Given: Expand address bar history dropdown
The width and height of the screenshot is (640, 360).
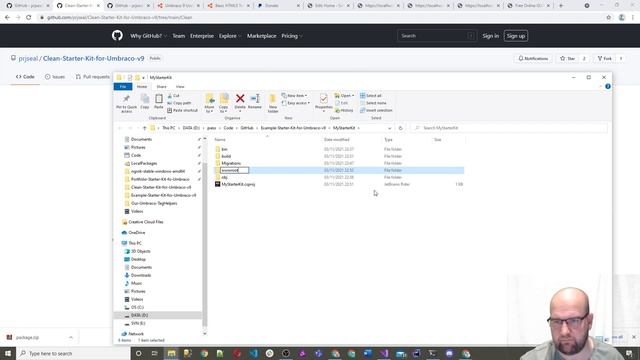Looking at the screenshot, I should click(389, 128).
